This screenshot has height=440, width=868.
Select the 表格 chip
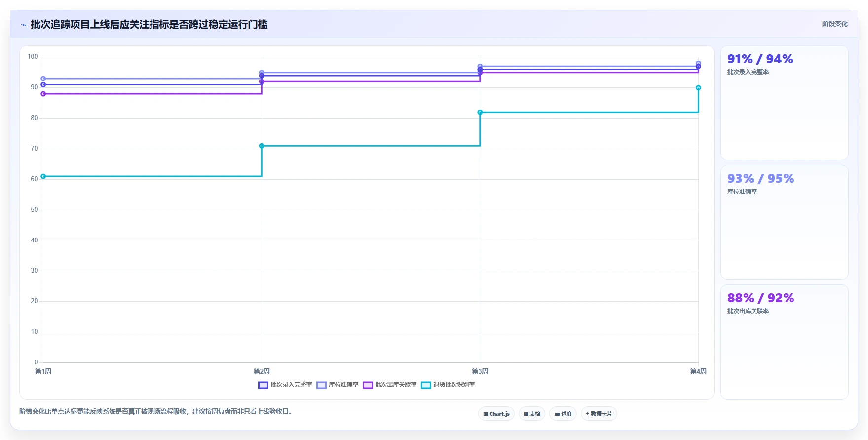(532, 414)
